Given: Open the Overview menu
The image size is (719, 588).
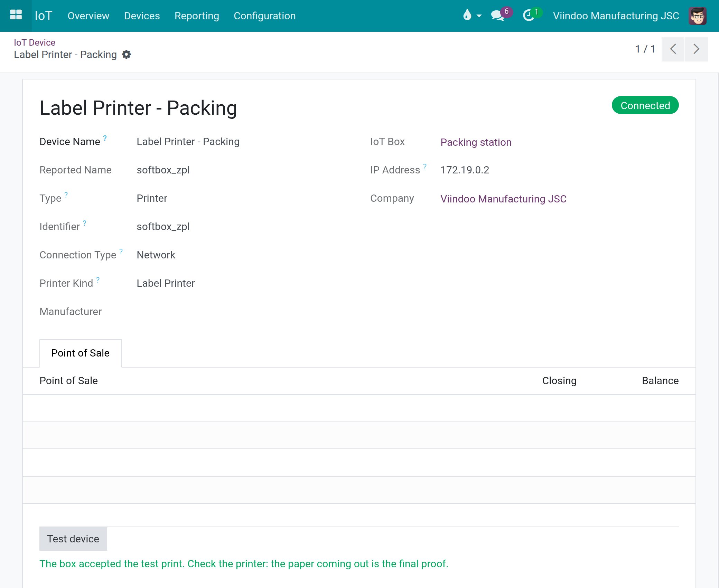Looking at the screenshot, I should [x=88, y=16].
